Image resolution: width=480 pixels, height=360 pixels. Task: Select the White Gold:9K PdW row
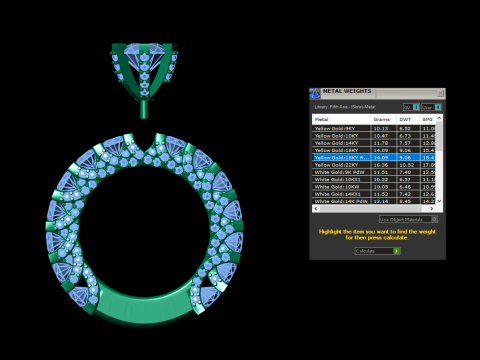(374, 172)
